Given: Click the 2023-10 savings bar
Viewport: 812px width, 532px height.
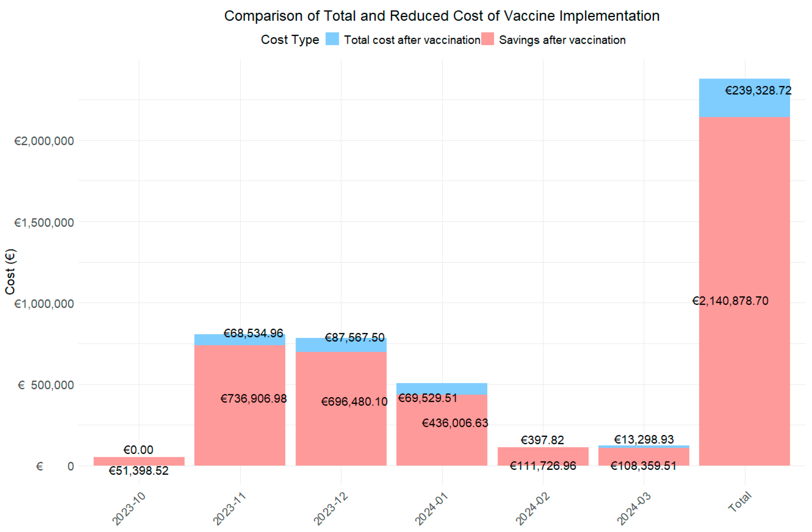Looking at the screenshot, I should click(139, 461).
